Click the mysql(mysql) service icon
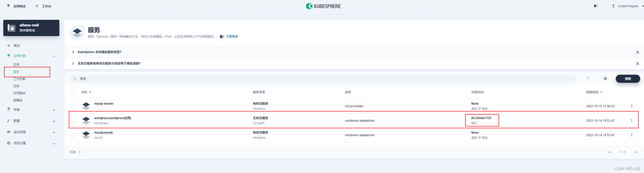644x173 pixels. [86, 135]
